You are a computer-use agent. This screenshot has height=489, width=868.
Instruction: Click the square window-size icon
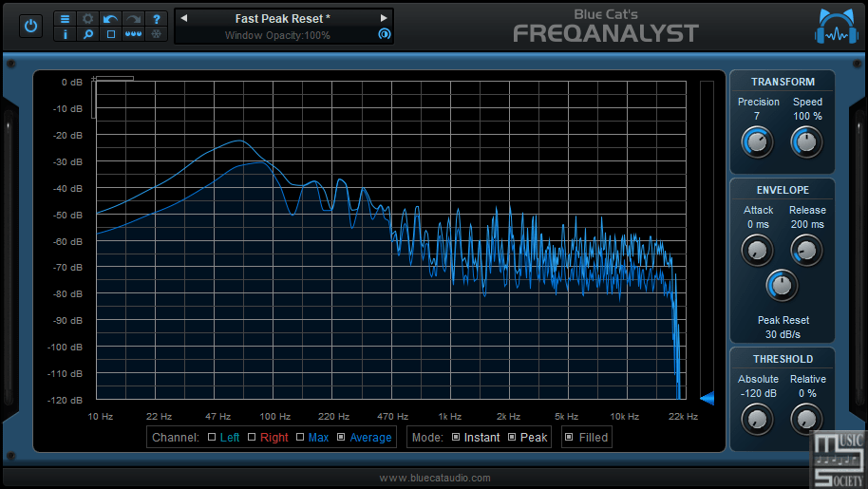pyautogui.click(x=111, y=34)
